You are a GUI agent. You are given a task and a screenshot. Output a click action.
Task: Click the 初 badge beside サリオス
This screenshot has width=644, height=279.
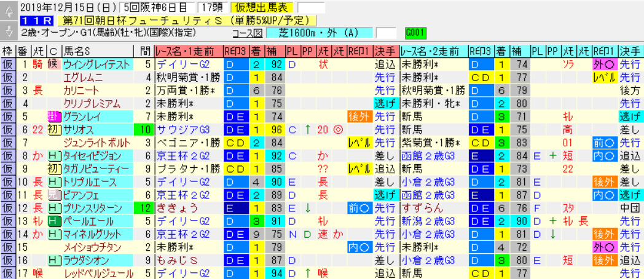click(x=54, y=130)
